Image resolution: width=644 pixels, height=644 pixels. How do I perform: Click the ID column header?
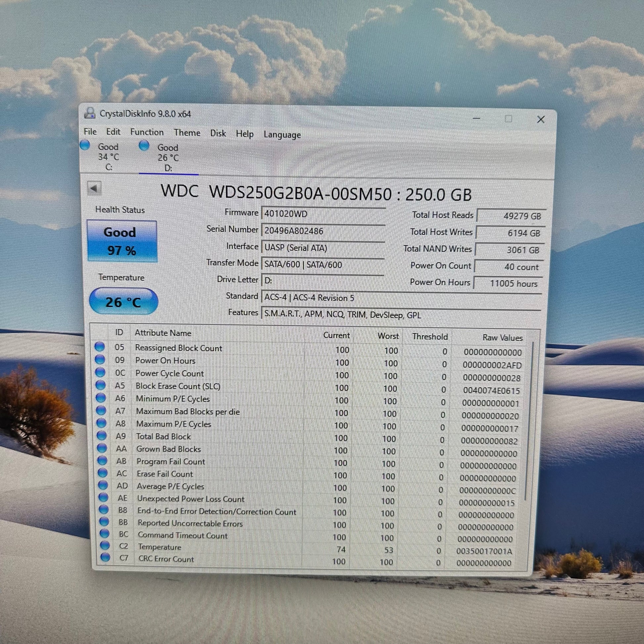tap(119, 332)
